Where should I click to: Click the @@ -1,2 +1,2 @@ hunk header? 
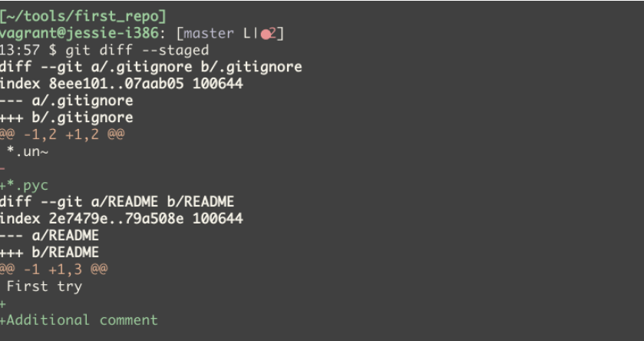click(61, 134)
